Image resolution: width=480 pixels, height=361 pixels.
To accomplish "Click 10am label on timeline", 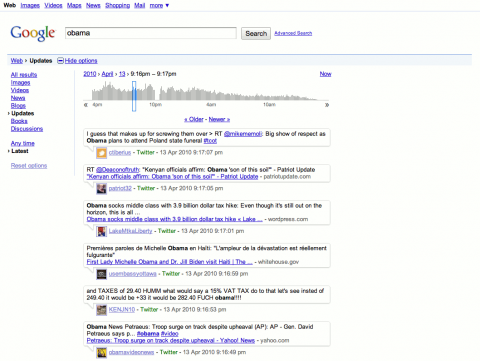I will [x=269, y=105].
